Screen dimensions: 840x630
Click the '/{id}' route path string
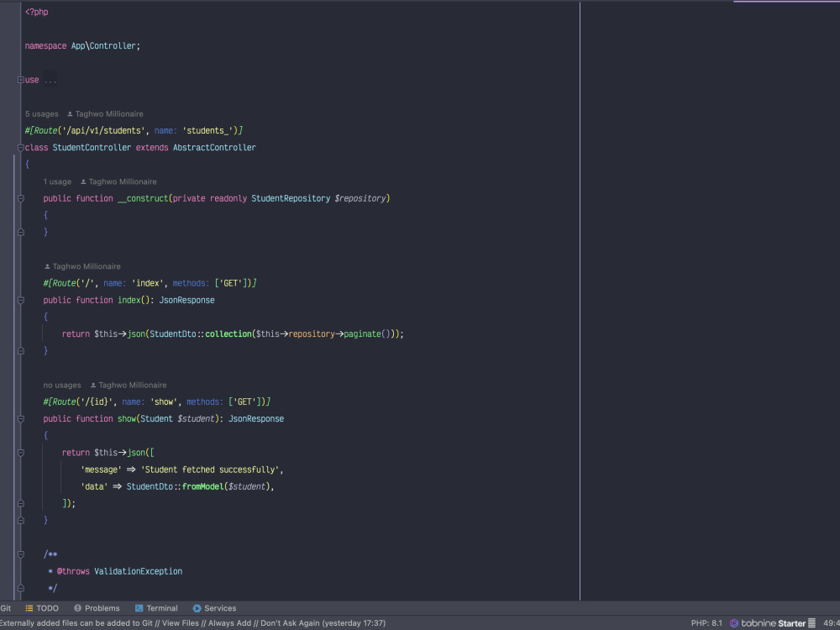97,402
